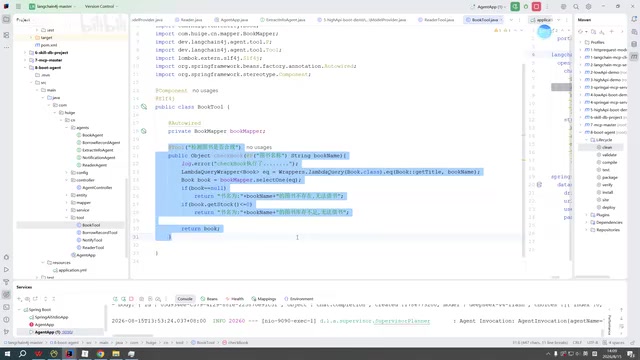Select the install goal in Maven Lifecycle
Viewport: 640px width, 360px height.
click(x=604, y=192)
